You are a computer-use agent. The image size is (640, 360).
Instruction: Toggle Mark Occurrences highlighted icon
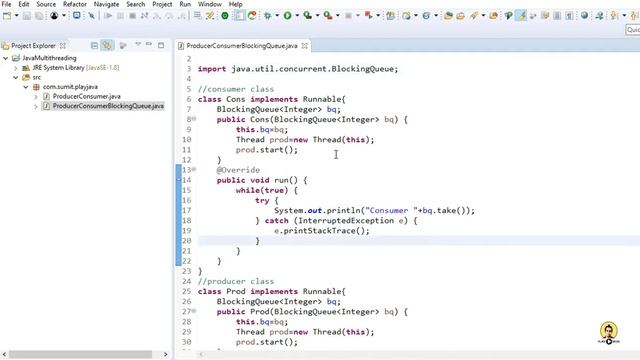point(521,16)
